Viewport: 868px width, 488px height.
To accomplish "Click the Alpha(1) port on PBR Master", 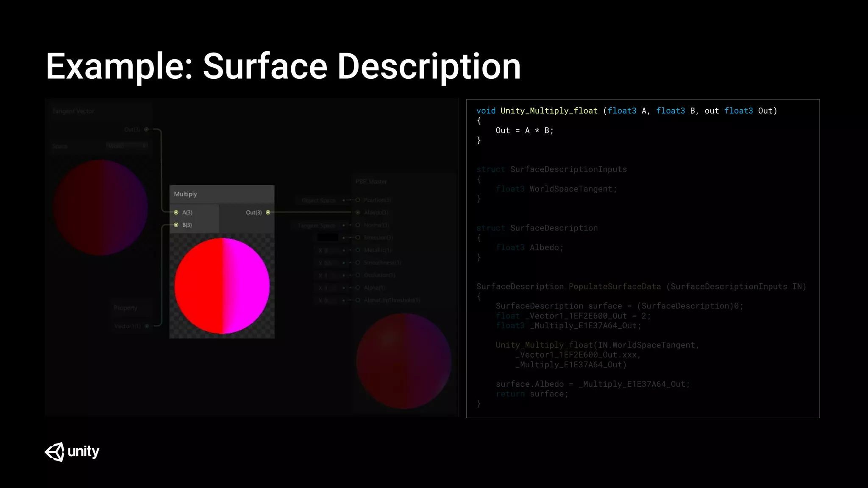I will [x=358, y=288].
